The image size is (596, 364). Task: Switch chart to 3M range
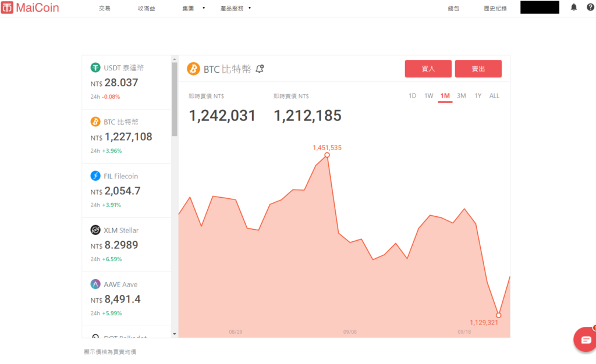click(462, 96)
